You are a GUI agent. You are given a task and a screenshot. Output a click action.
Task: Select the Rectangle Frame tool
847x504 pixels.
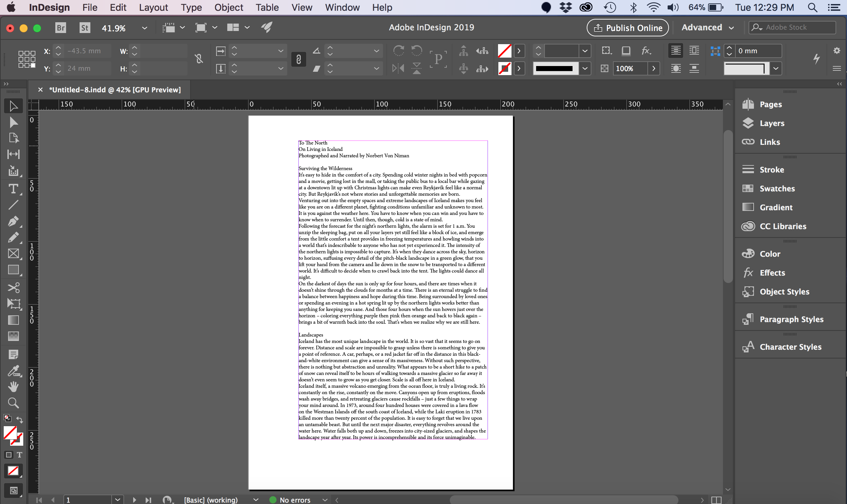[13, 254]
